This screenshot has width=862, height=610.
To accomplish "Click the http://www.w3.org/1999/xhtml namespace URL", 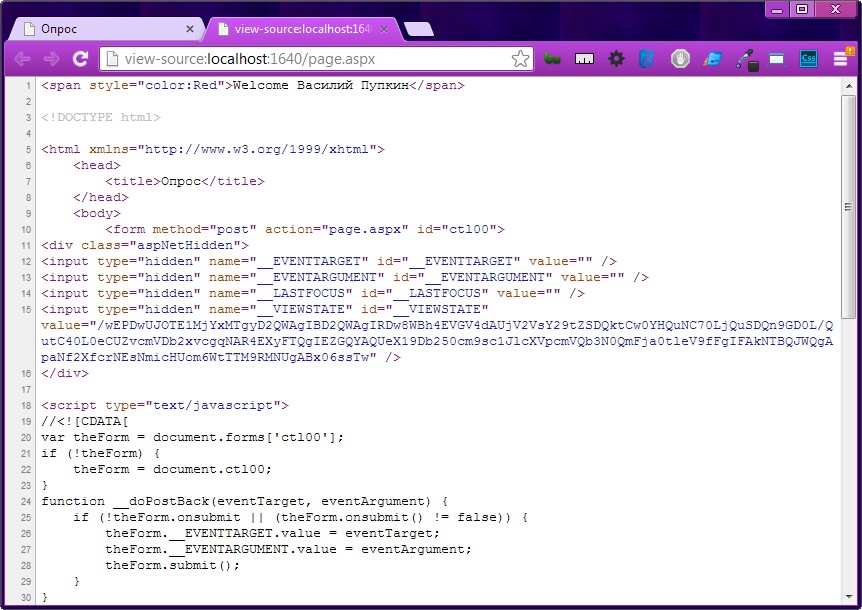I will (256, 149).
